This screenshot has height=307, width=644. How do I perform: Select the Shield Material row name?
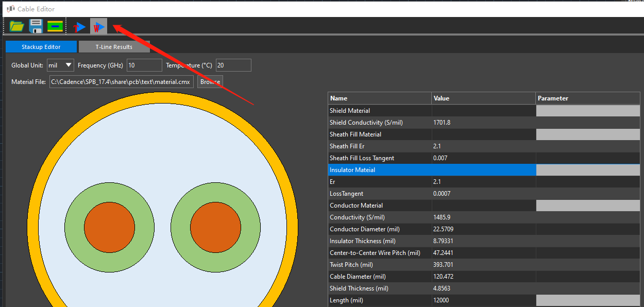point(350,111)
